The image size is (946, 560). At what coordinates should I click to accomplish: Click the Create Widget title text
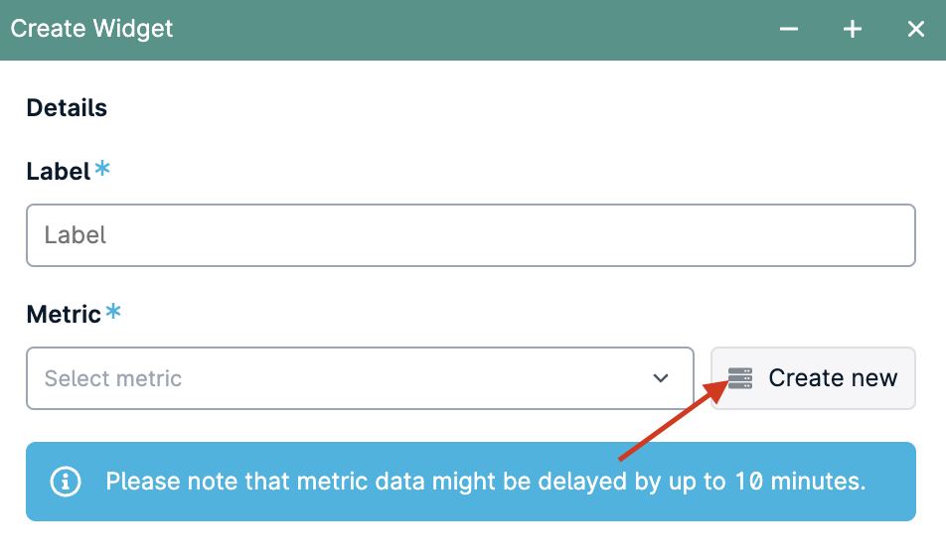91,29
